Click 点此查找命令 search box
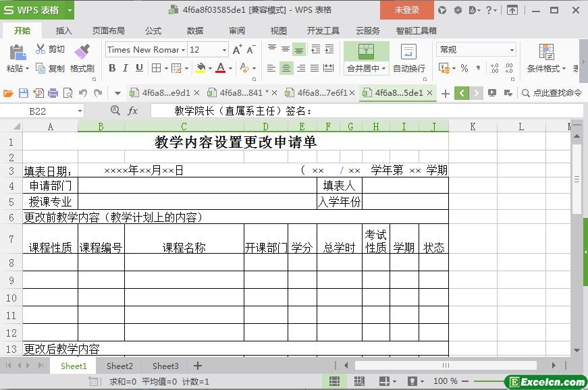 [x=552, y=93]
